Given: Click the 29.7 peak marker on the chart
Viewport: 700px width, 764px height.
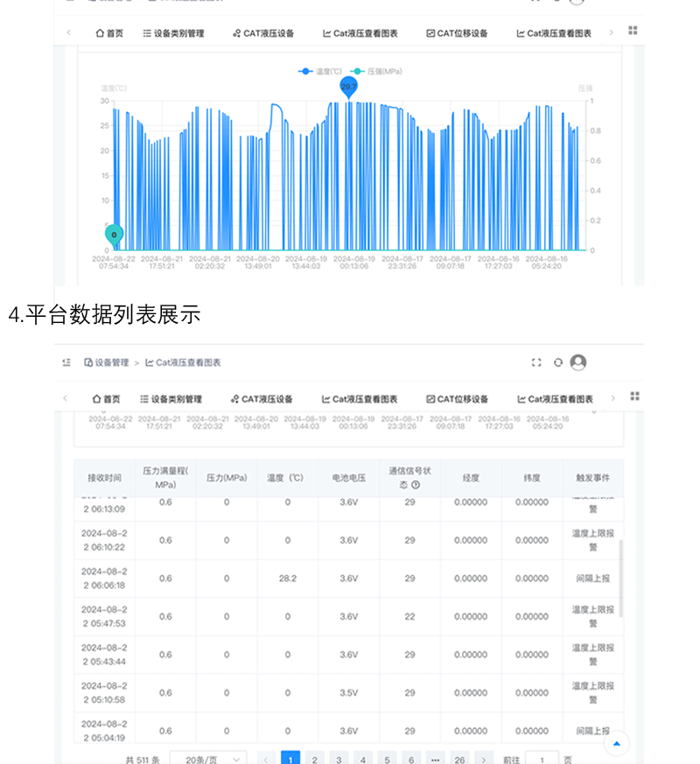Looking at the screenshot, I should (348, 87).
